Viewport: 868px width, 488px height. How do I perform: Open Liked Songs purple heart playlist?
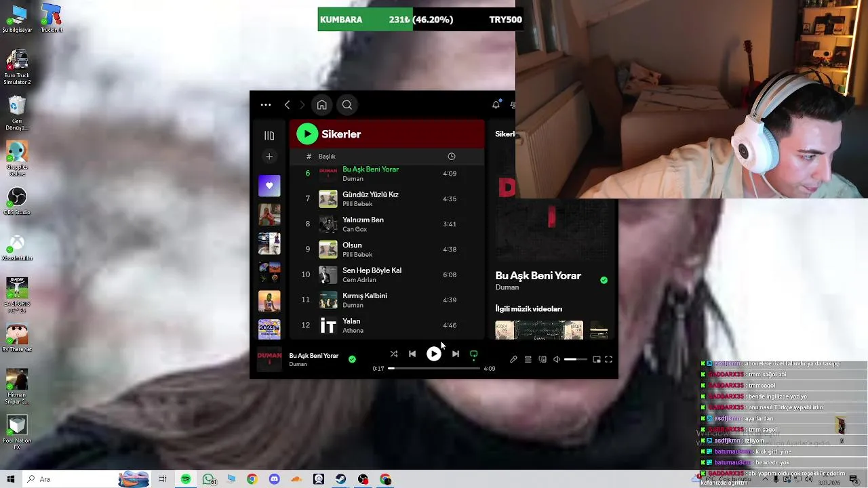coord(269,186)
